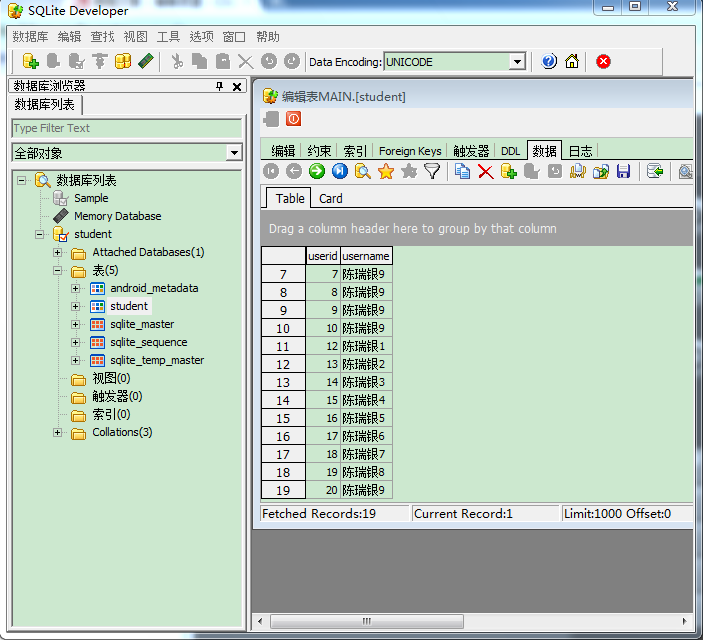Select the 数据库列表 panel tab
This screenshot has height=640, width=703.
pos(45,104)
